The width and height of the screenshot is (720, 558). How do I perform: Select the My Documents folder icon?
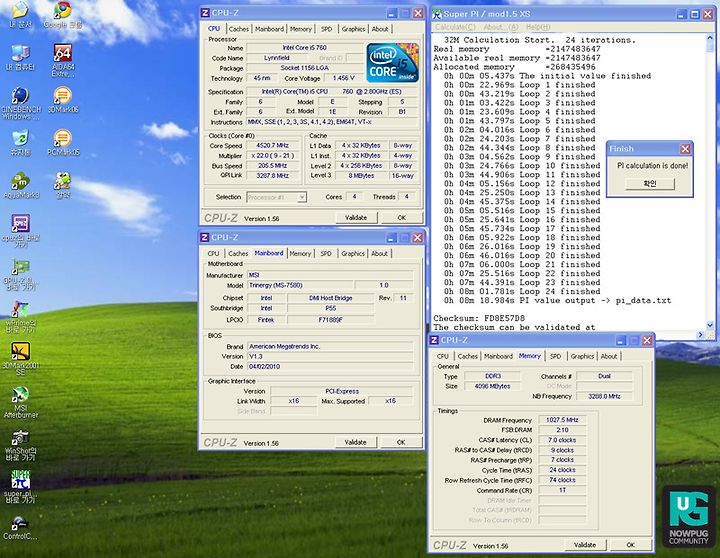(x=20, y=15)
